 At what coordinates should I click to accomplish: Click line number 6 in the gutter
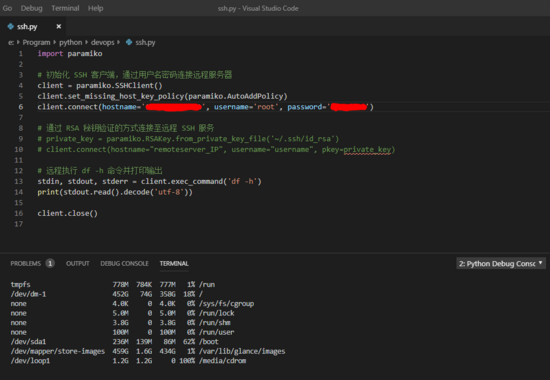[21, 107]
